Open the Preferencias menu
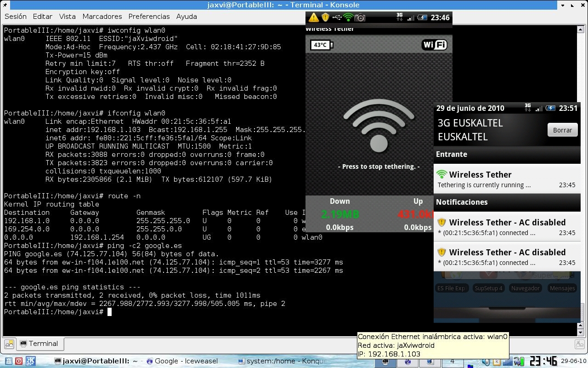Image resolution: width=588 pixels, height=368 pixels. pyautogui.click(x=149, y=16)
